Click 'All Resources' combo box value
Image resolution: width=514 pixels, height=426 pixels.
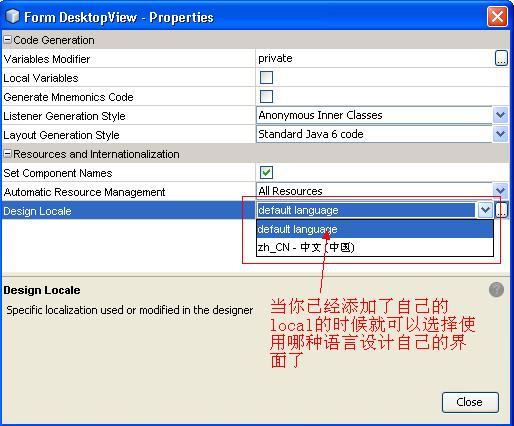coord(374,191)
